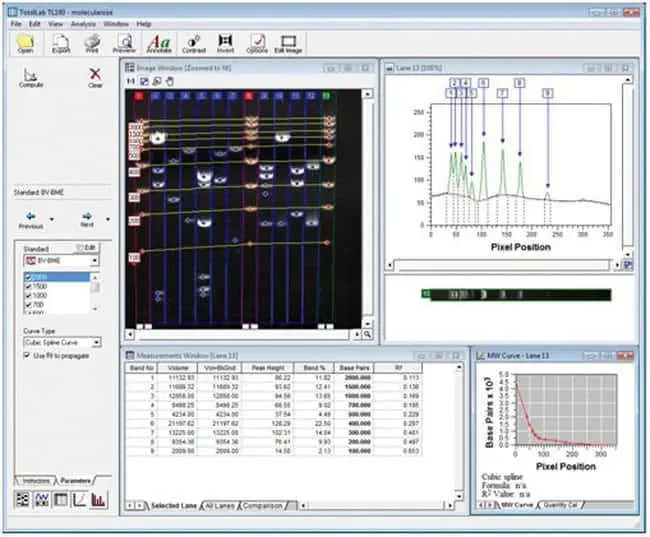Uncheck the 1000 standard checkbox
This screenshot has height=537, width=650.
[26, 294]
